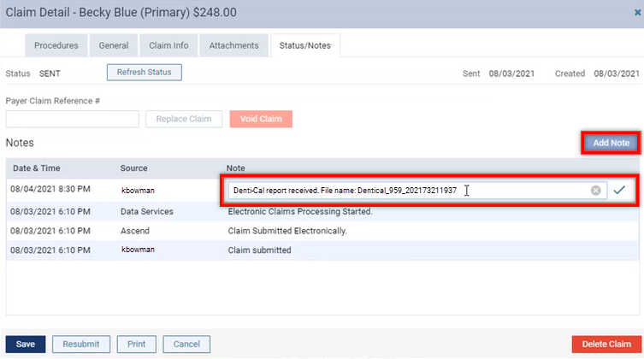The image size is (644, 359).
Task: Print the claim details
Action: (x=136, y=344)
